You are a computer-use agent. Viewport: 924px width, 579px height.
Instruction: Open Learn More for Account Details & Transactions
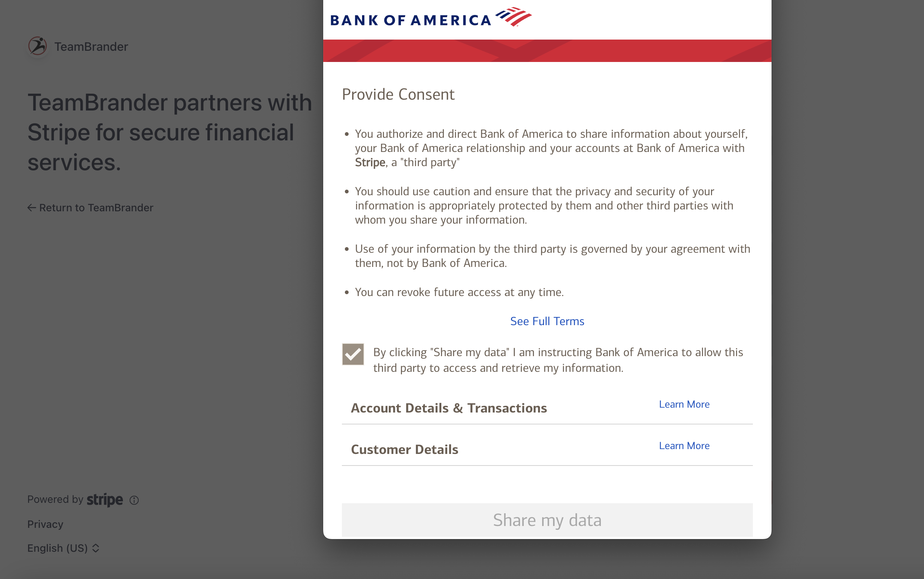(684, 404)
